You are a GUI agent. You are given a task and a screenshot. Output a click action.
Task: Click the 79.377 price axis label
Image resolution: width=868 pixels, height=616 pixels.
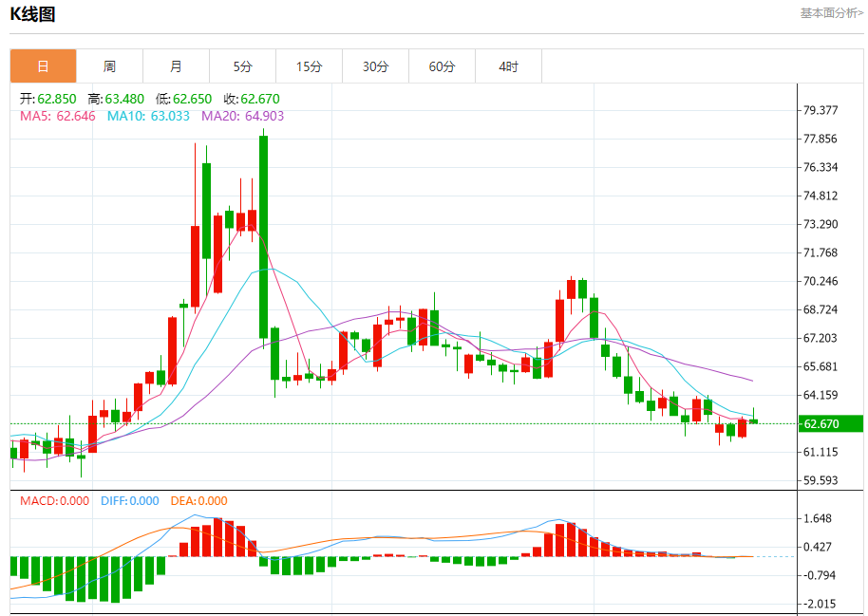[821, 110]
